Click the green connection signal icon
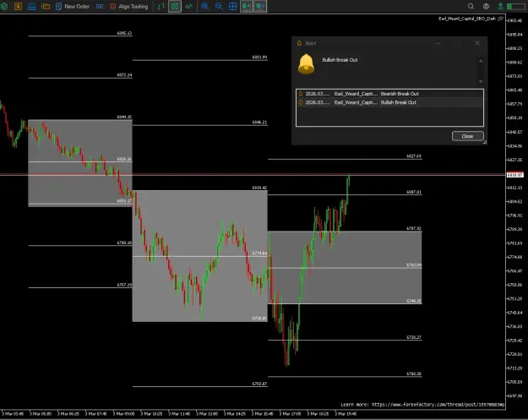The height and width of the screenshot is (420, 528). (500, 6)
